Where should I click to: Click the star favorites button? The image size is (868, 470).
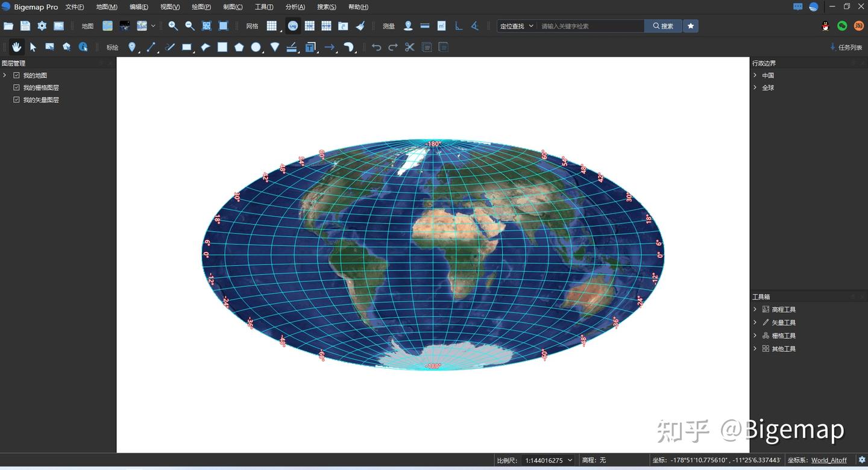691,26
